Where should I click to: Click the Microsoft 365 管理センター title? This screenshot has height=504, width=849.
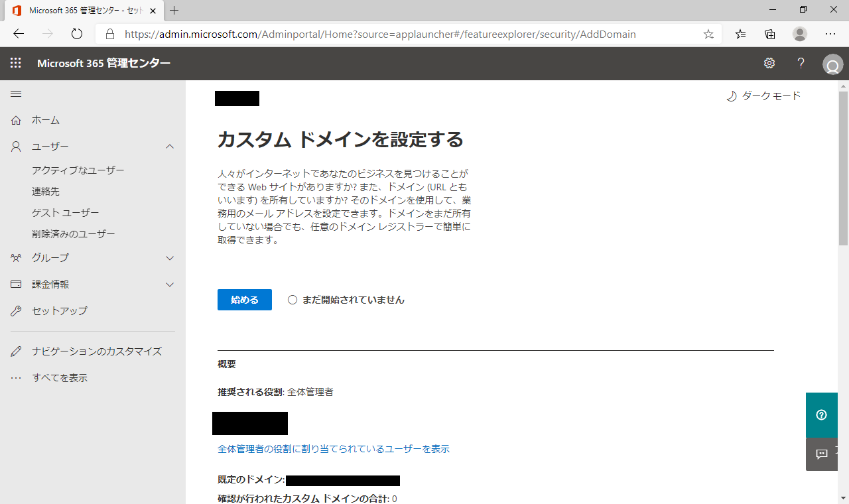[104, 63]
